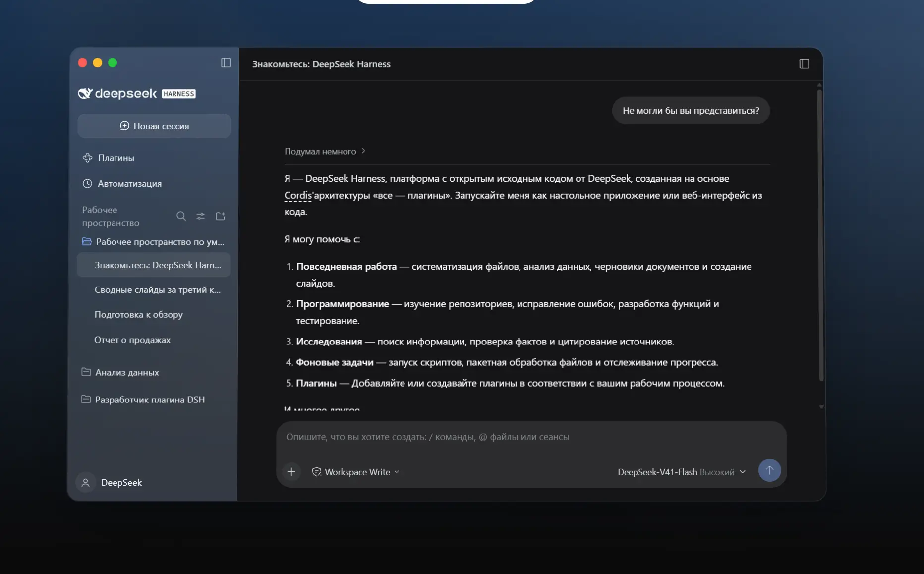Click the scrollbar up arrow
The height and width of the screenshot is (574, 924).
(820, 85)
